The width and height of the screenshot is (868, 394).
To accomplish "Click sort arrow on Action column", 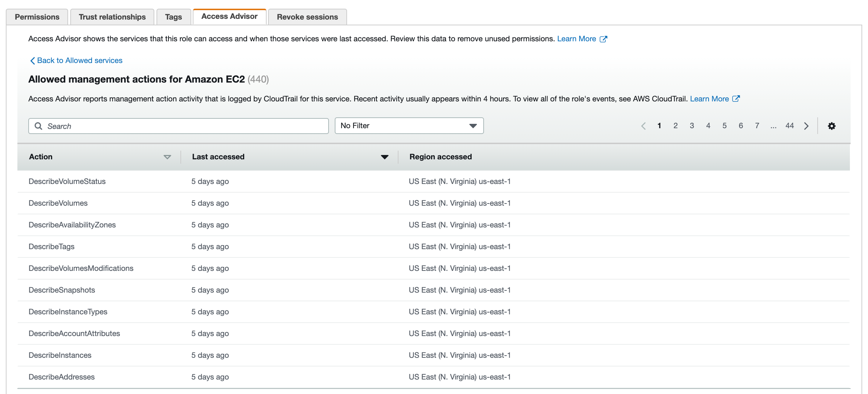I will [x=167, y=157].
